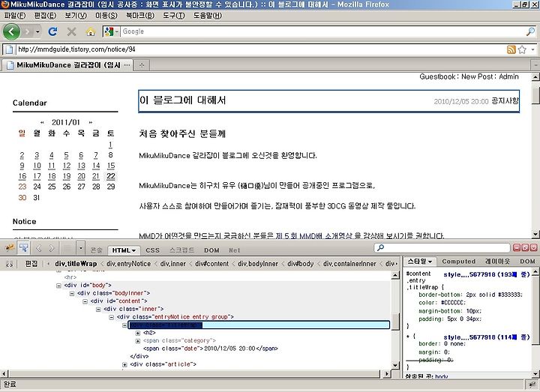This screenshot has width=540, height=392.
Task: Go to previous month in Calendar
Action: point(42,122)
